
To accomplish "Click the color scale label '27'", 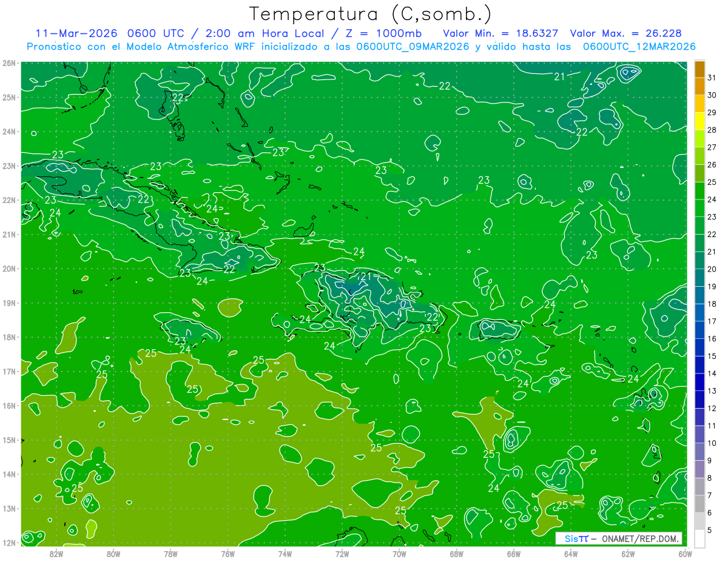I will tap(712, 147).
